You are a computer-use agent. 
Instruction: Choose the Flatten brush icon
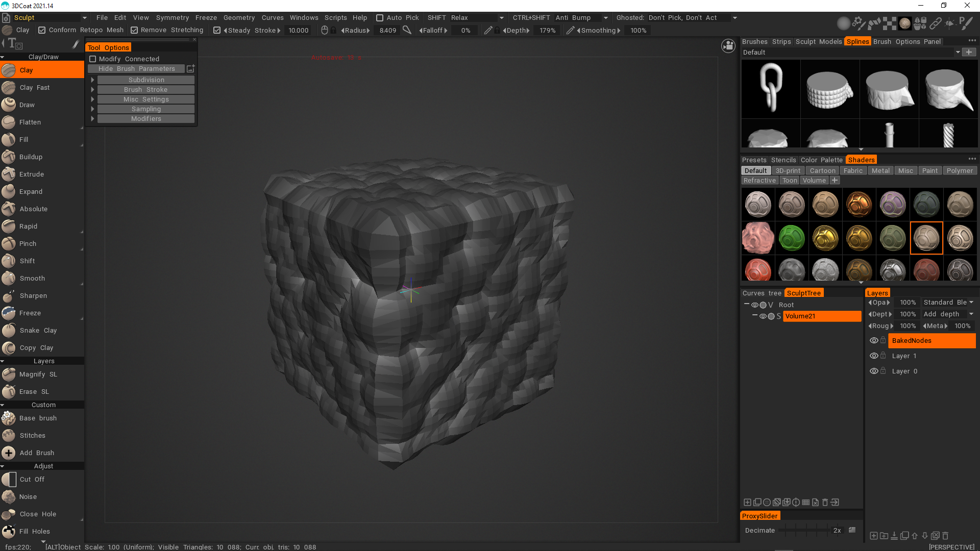[x=9, y=122]
